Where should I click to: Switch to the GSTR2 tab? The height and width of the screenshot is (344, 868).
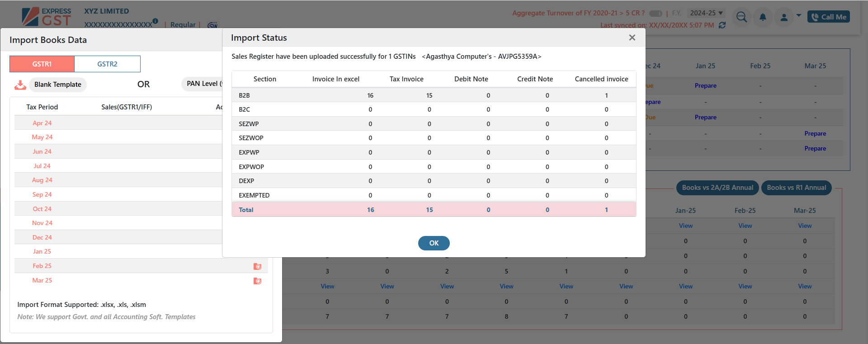click(x=107, y=64)
